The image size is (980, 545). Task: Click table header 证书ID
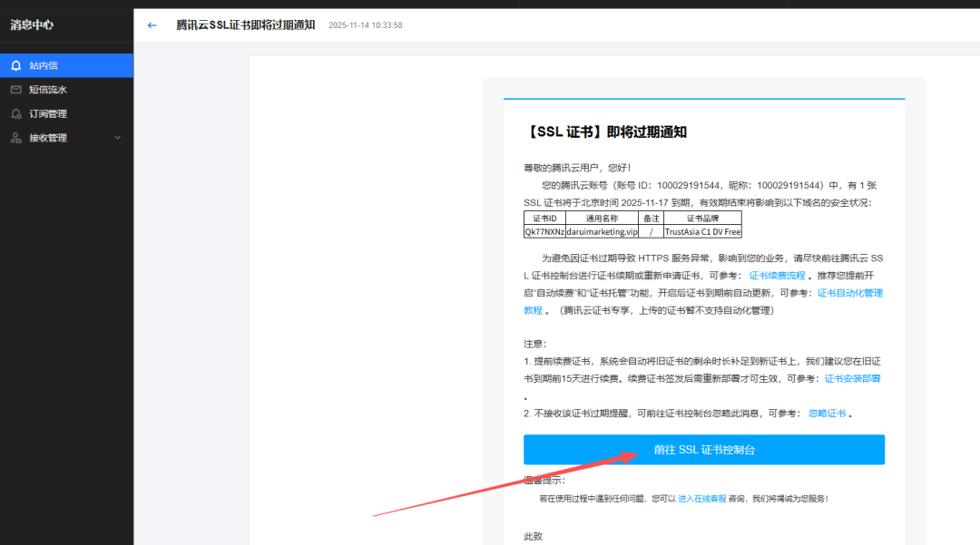tap(545, 219)
